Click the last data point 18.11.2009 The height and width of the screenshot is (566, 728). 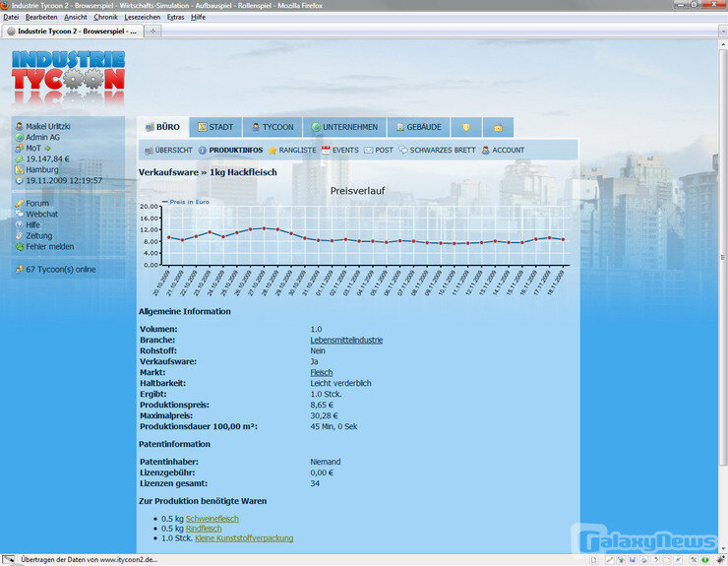(x=563, y=240)
